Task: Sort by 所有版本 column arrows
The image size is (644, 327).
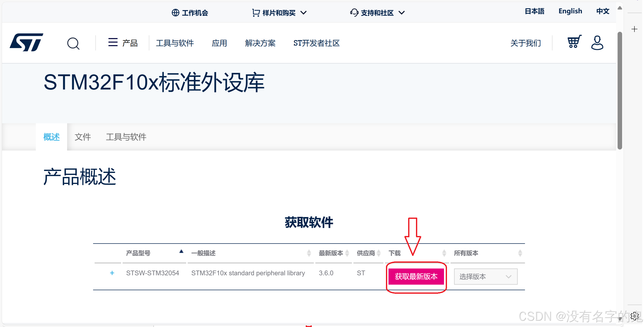Action: coord(520,253)
